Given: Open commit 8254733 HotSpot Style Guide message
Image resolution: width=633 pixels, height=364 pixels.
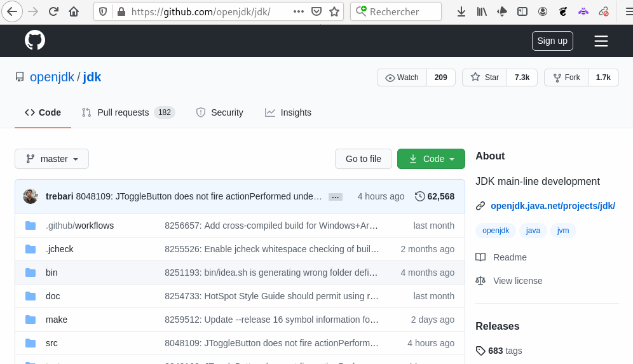Looking at the screenshot, I should (x=271, y=296).
